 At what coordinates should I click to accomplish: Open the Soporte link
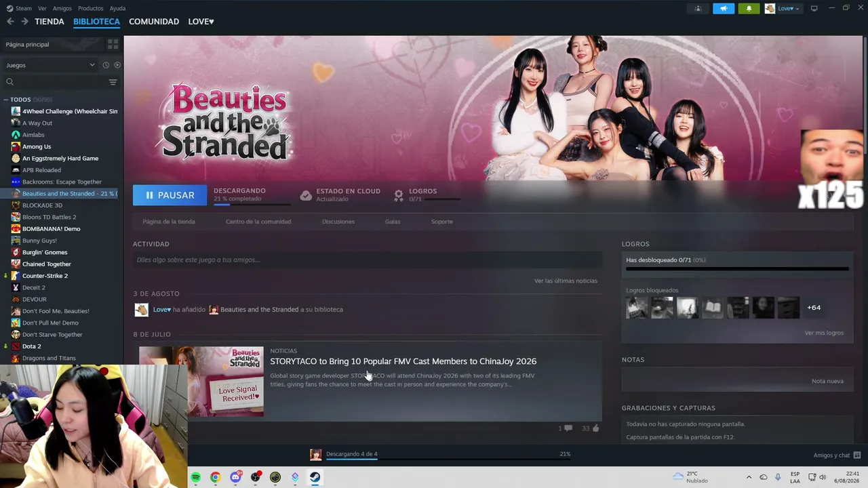tap(442, 222)
